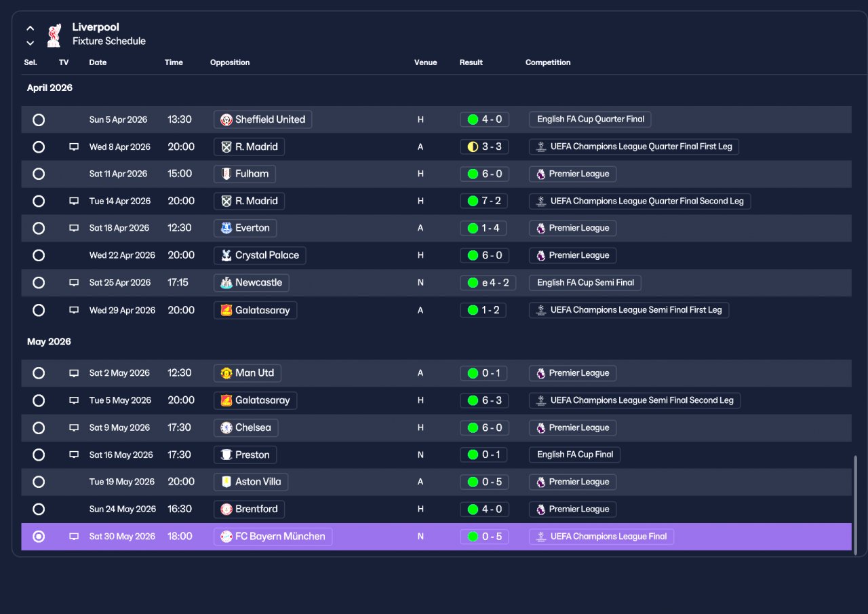Sort by the Competition column header
Image resolution: width=868 pixels, height=614 pixels.
point(548,62)
